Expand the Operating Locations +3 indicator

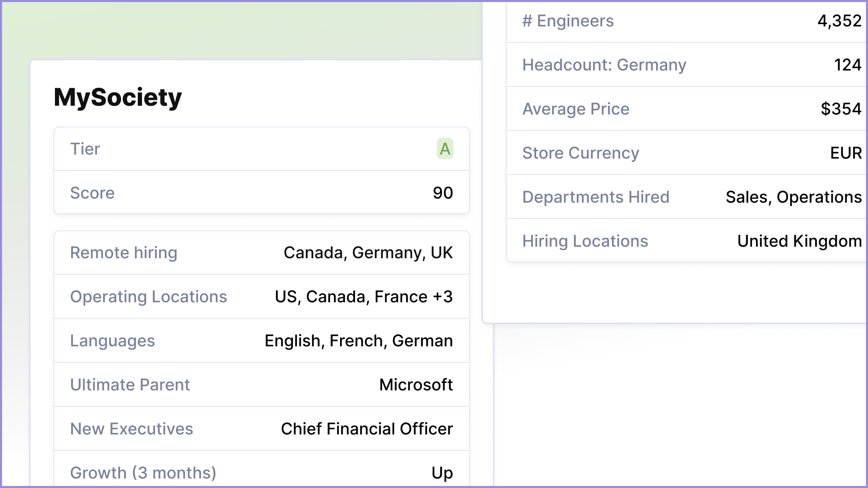click(443, 297)
